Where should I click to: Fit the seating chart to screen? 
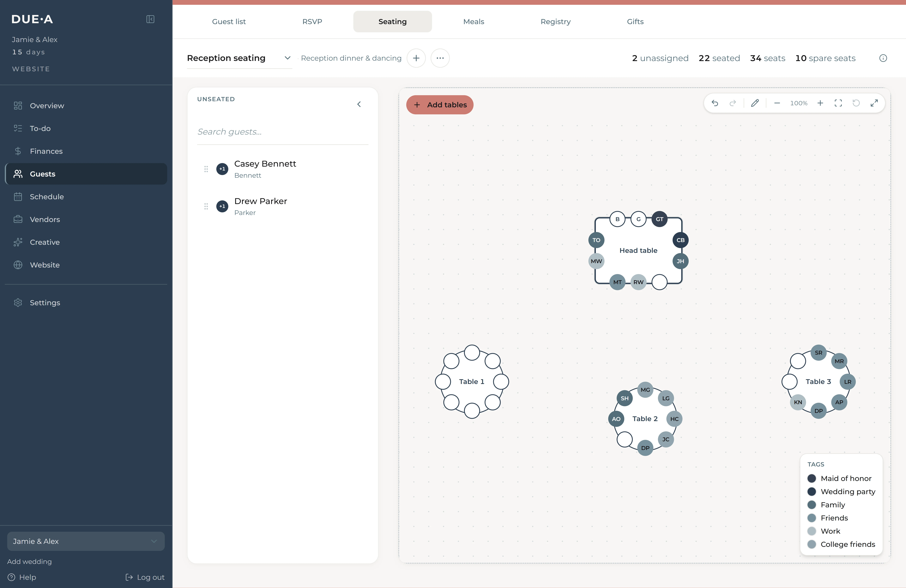(838, 103)
